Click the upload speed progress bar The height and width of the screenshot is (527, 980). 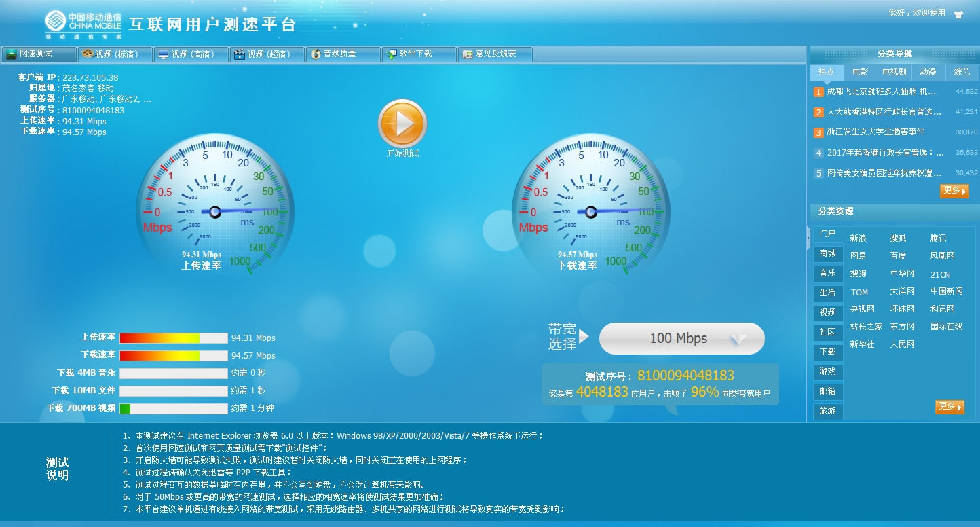[x=173, y=338]
